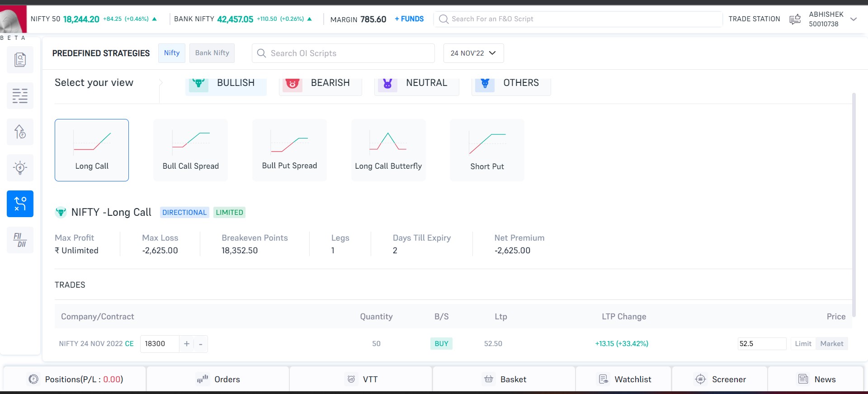The width and height of the screenshot is (868, 394).
Task: Click the broker logo in top-left corner
Action: tap(13, 19)
